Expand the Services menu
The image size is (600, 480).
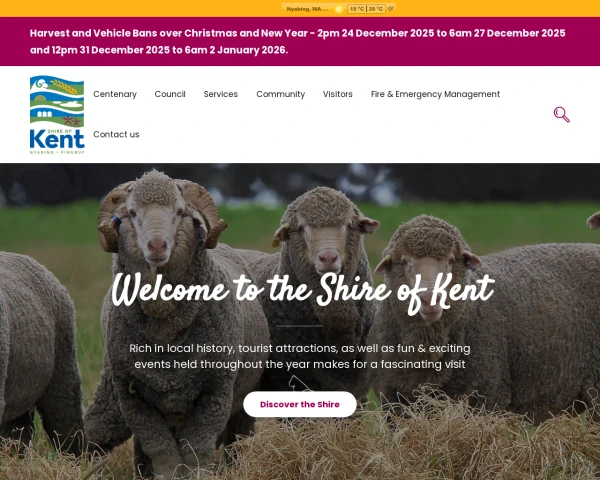220,94
